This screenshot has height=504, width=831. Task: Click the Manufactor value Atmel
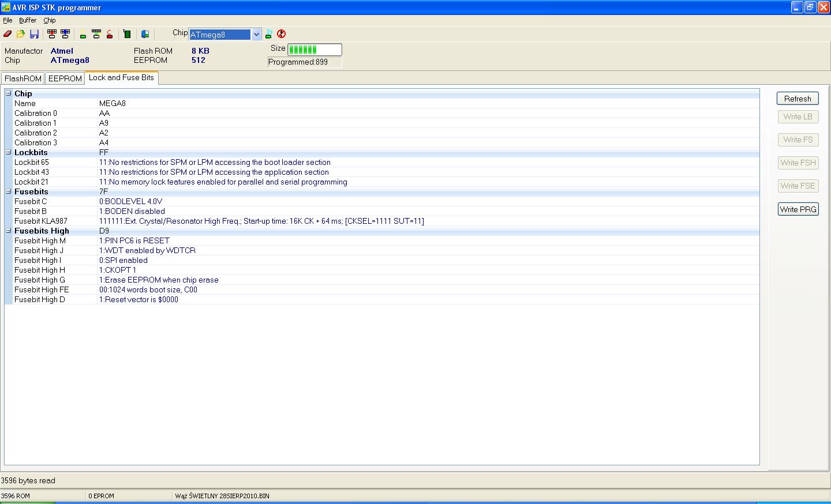(x=62, y=51)
